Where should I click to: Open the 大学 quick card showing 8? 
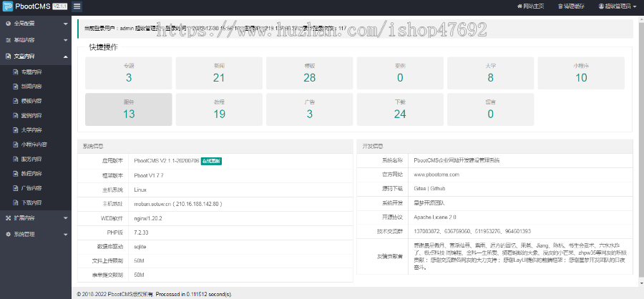[490, 73]
